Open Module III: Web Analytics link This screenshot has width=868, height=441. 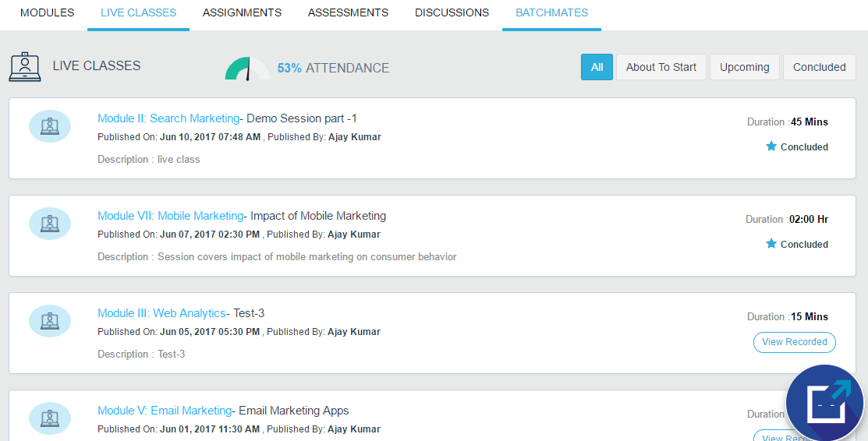(x=161, y=313)
